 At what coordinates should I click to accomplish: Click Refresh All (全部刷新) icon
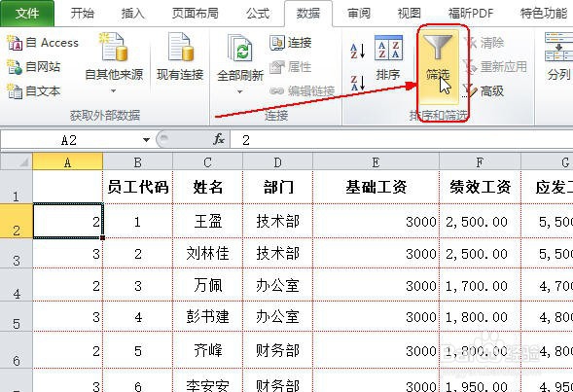tap(240, 50)
